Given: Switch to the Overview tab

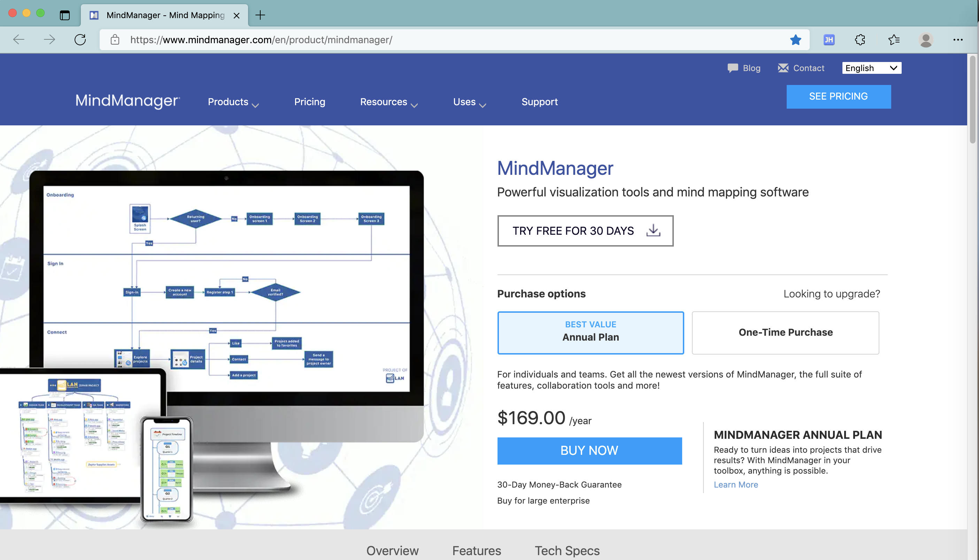Looking at the screenshot, I should [392, 550].
